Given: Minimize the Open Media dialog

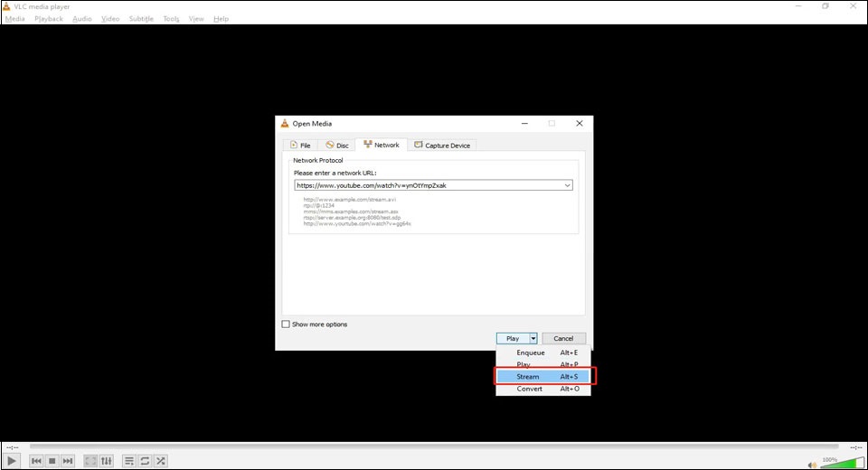Looking at the screenshot, I should point(524,124).
